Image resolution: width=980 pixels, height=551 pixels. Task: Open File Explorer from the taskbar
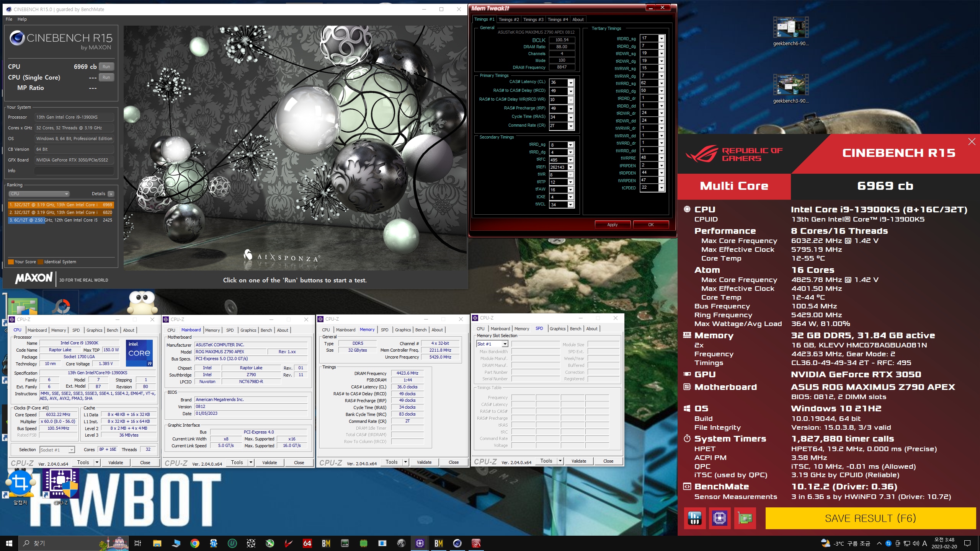pos(157,543)
